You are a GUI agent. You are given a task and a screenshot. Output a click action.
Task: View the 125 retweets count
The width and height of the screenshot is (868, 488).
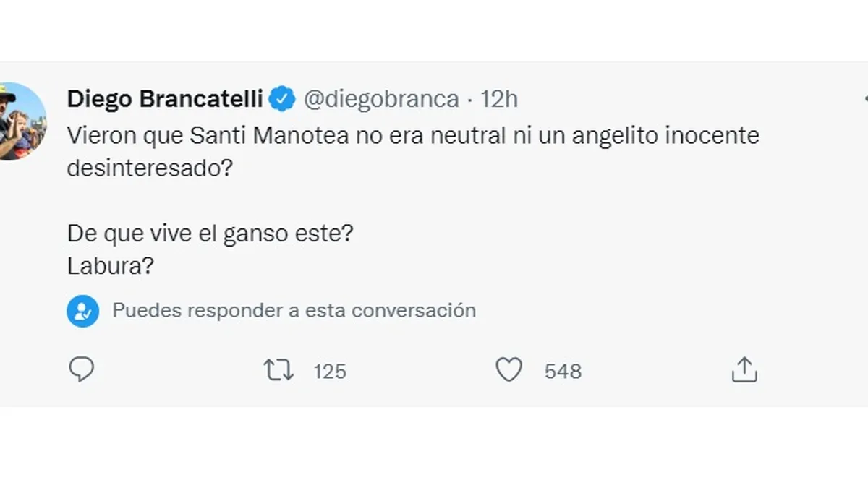tap(330, 372)
